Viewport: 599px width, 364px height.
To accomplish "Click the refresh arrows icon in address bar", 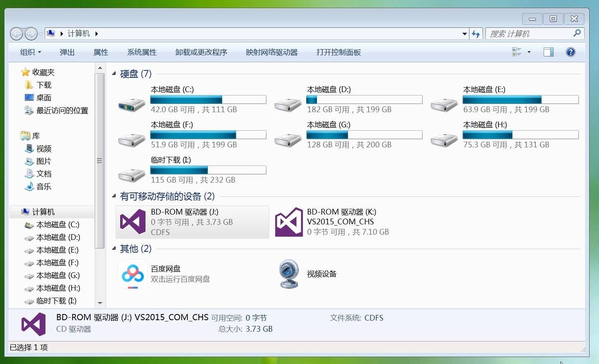I will click(x=476, y=34).
